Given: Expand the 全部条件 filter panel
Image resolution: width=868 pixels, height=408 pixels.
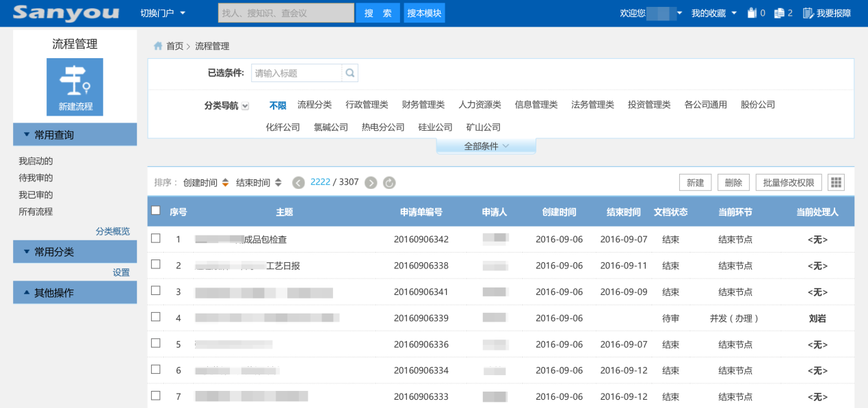Looking at the screenshot, I should click(x=486, y=146).
